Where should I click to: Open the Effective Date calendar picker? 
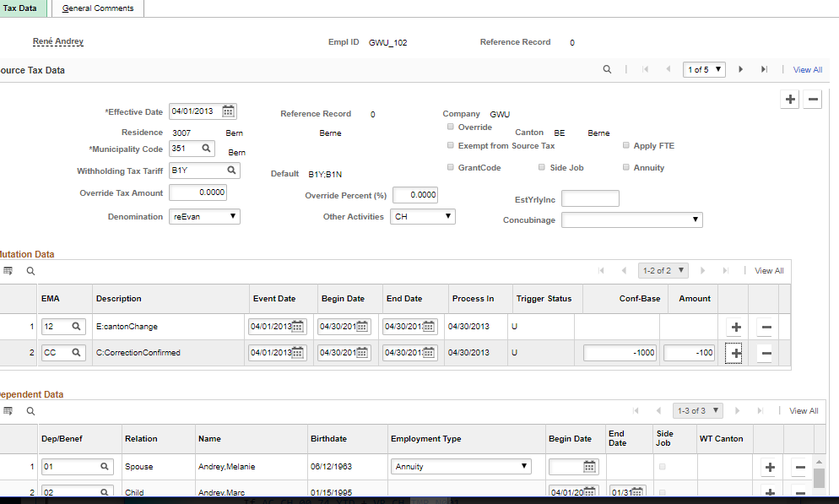click(229, 111)
